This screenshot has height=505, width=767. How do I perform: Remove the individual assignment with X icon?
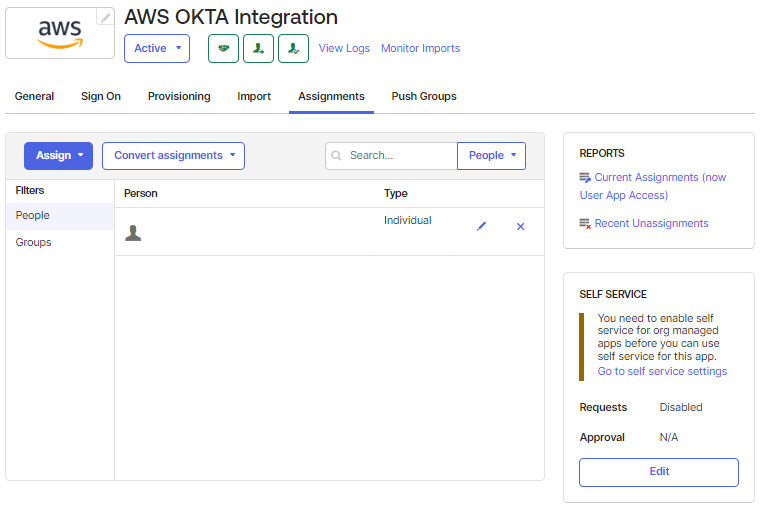pyautogui.click(x=520, y=227)
